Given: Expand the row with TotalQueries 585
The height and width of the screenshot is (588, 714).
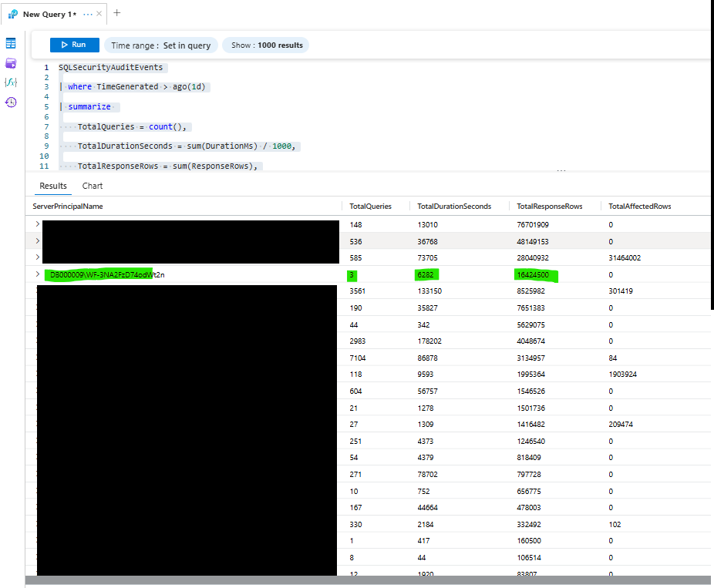Looking at the screenshot, I should 37,257.
